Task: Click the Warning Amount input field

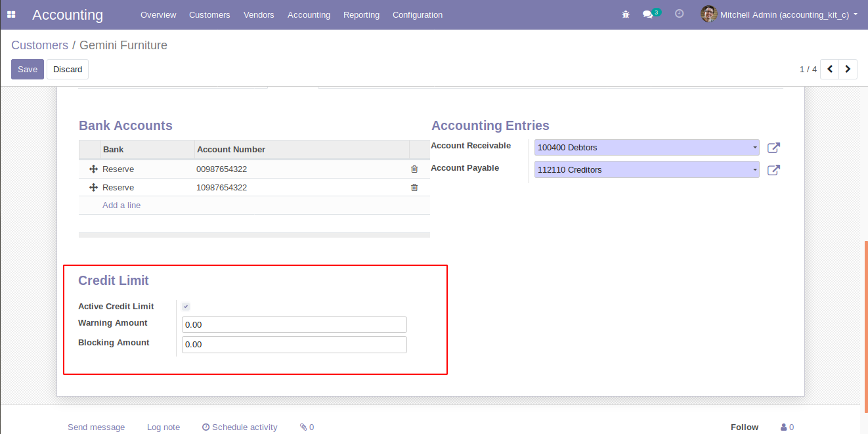Action: pyautogui.click(x=294, y=325)
